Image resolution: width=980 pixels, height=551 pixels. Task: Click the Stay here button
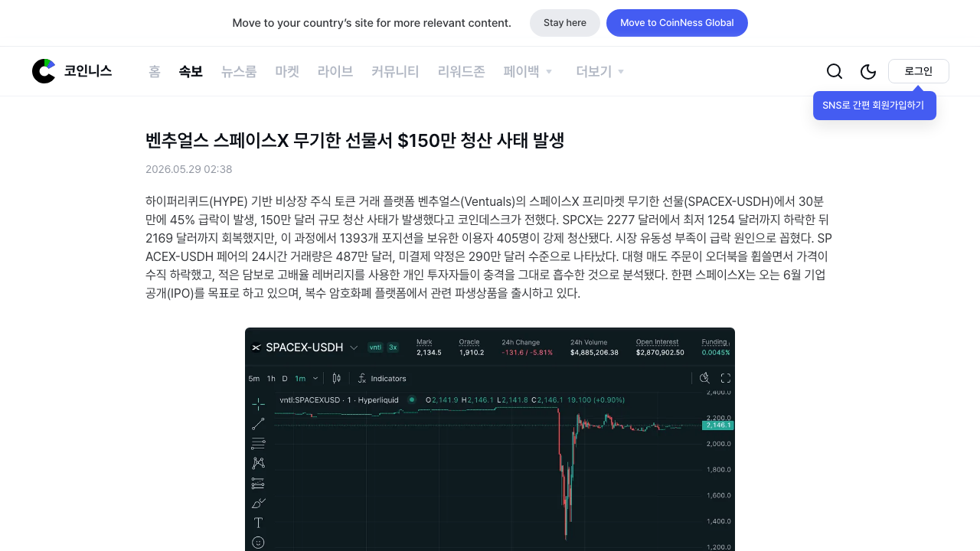pos(565,23)
